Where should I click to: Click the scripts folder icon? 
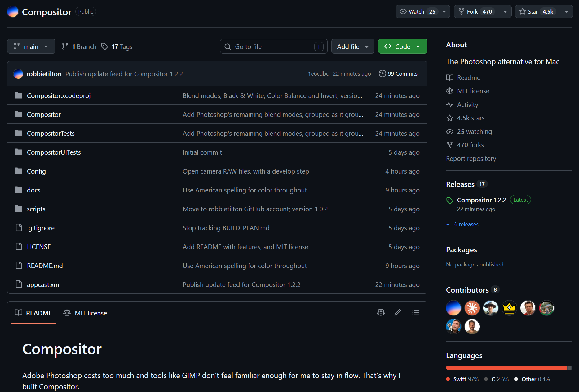coord(19,209)
